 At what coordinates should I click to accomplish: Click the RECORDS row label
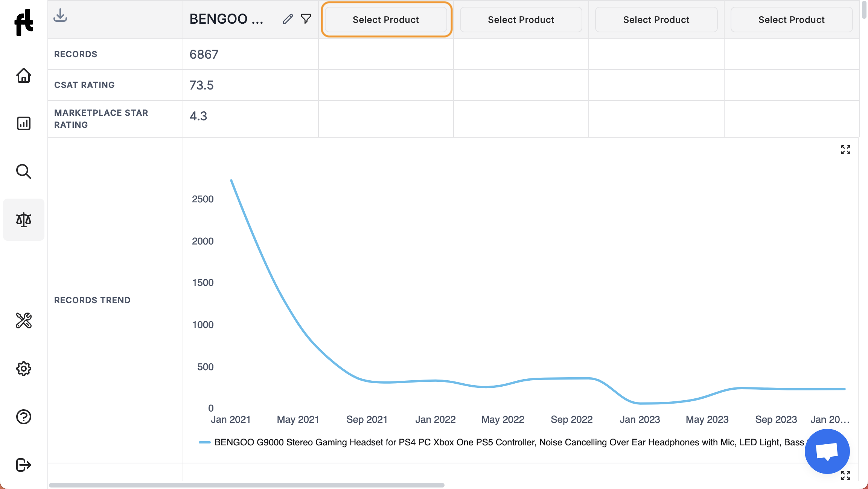[76, 54]
